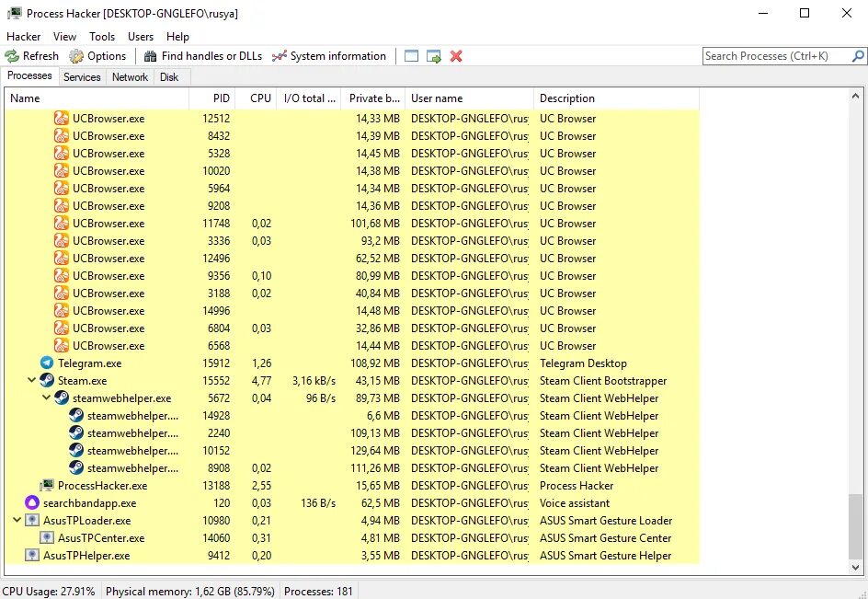Click the steamwebhelper icon with PID 10152
The height and width of the screenshot is (599, 868).
pyautogui.click(x=76, y=451)
